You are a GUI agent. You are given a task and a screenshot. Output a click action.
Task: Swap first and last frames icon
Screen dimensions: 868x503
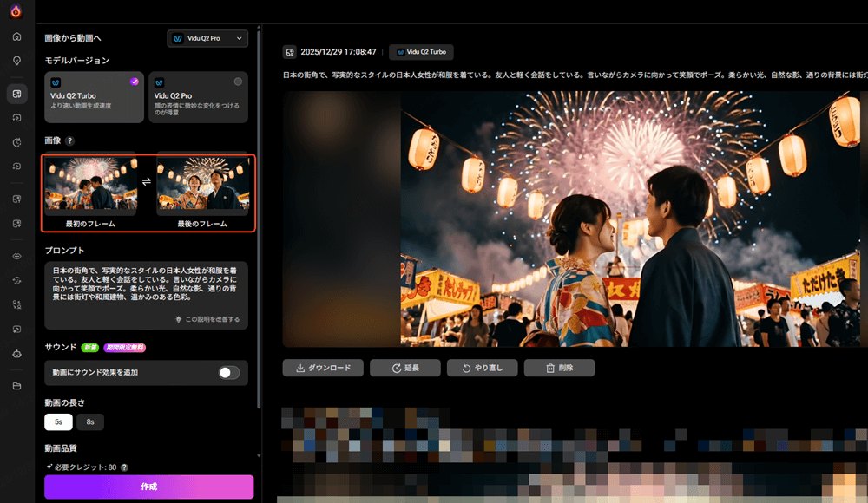(x=147, y=181)
